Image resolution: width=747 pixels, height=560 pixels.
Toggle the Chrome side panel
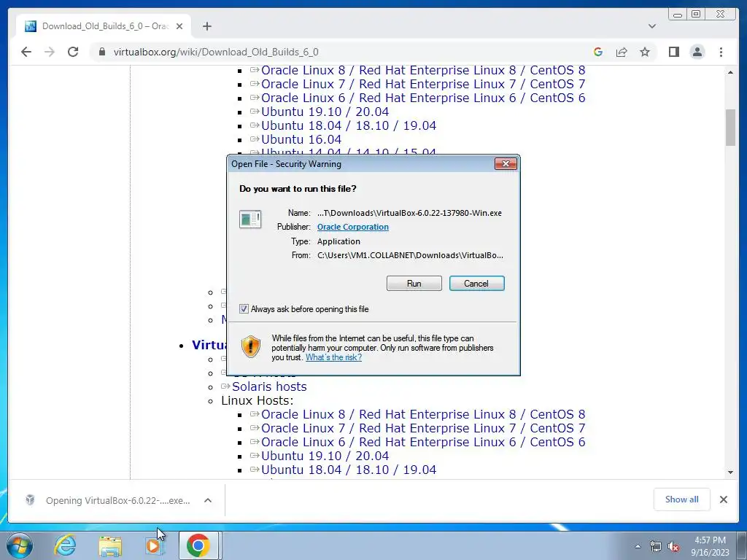(x=673, y=52)
